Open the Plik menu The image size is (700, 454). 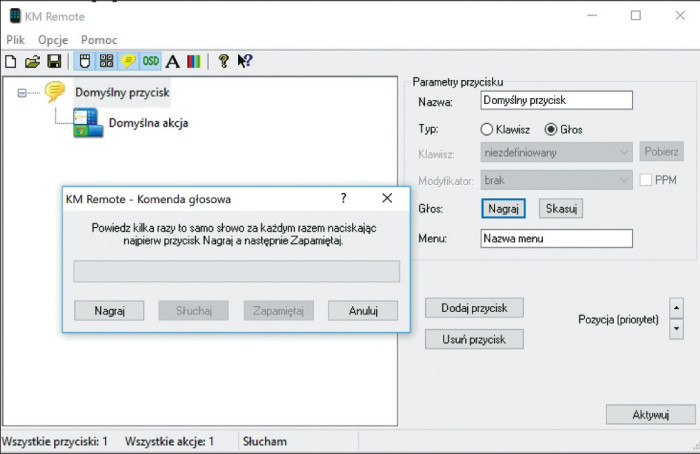(x=16, y=40)
